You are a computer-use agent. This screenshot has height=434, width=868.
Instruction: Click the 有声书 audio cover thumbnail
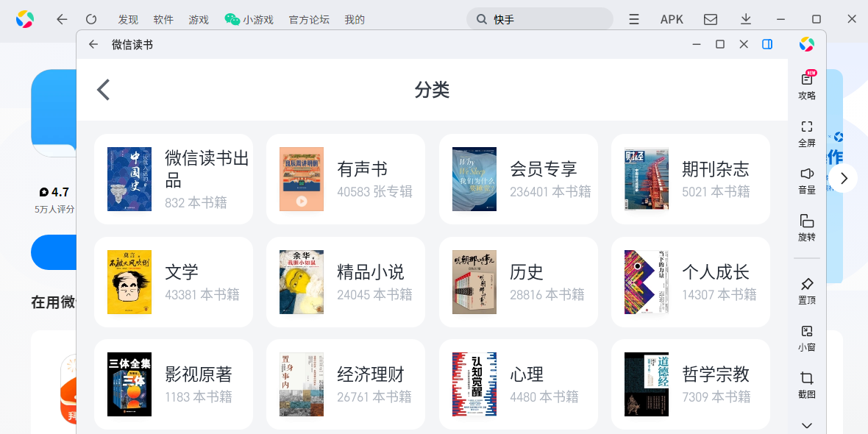[302, 179]
